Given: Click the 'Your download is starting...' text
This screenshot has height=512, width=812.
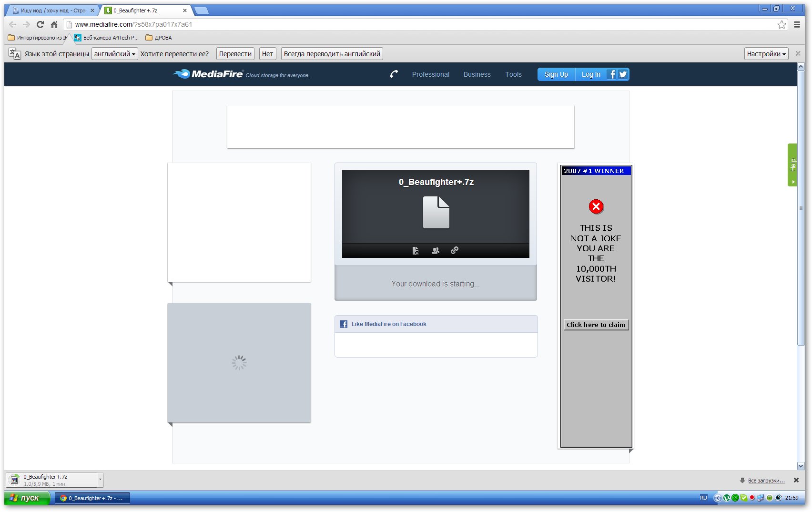Looking at the screenshot, I should click(x=436, y=284).
